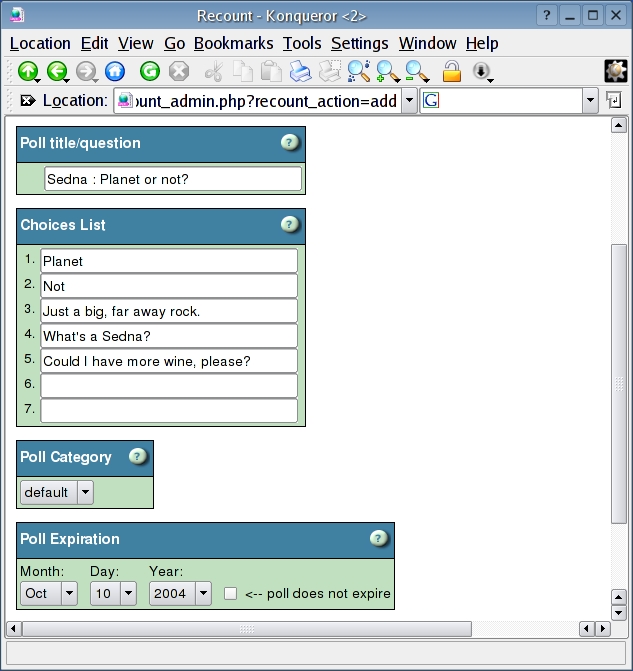The image size is (633, 671).
Task: Click the empty choice 6 input field
Action: (169, 386)
